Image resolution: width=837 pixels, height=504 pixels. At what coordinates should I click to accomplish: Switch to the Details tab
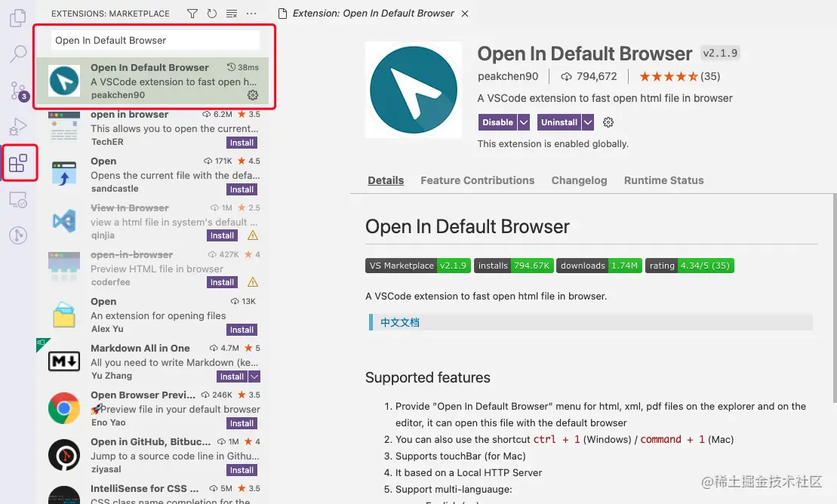point(386,180)
